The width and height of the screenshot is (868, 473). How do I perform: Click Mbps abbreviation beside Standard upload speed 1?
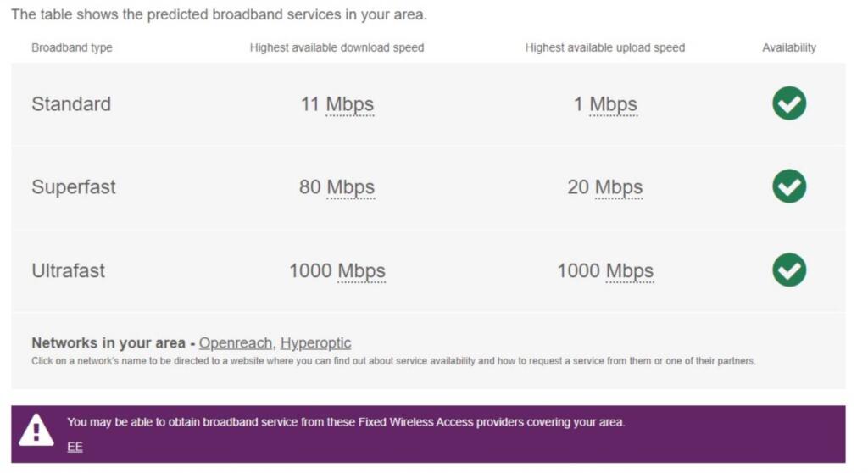(613, 104)
